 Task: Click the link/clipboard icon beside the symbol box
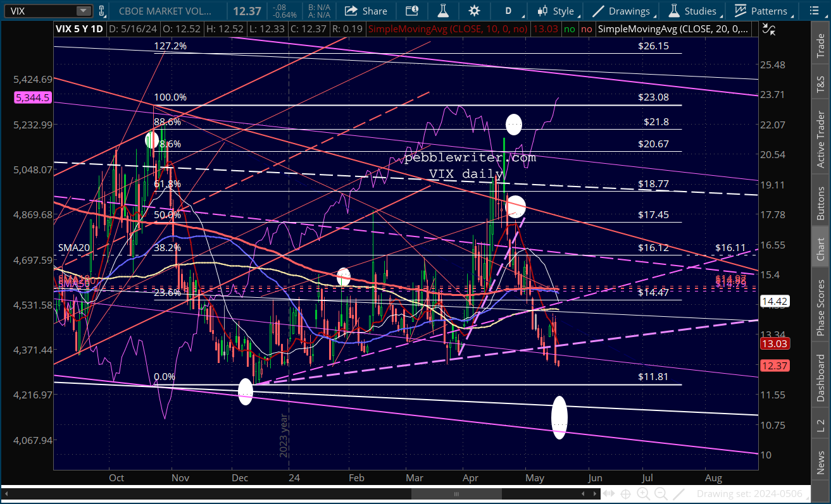(x=101, y=11)
